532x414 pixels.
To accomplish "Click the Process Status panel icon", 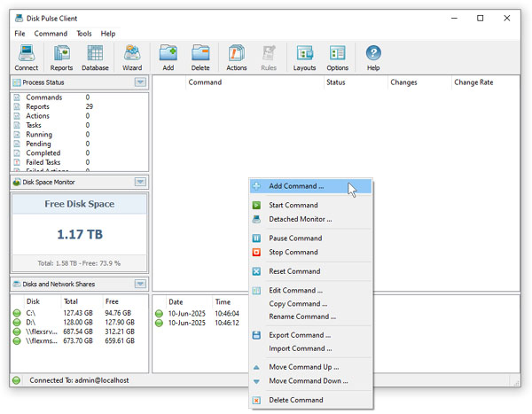I will pyautogui.click(x=16, y=82).
